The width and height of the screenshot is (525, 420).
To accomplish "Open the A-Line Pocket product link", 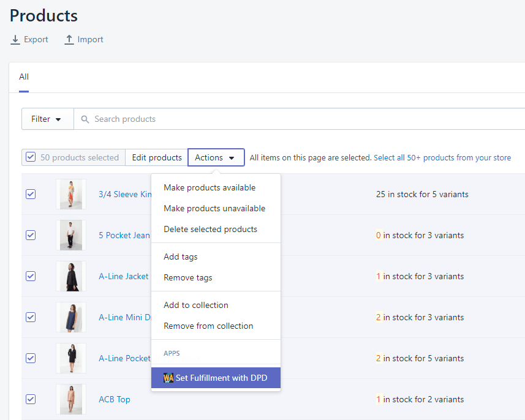I will tap(124, 358).
